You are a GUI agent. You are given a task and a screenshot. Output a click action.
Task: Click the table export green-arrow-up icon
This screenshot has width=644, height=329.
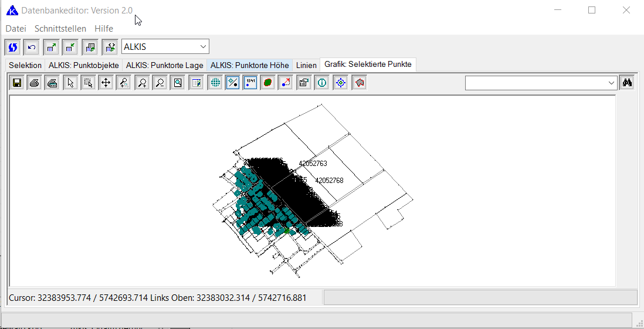click(52, 48)
